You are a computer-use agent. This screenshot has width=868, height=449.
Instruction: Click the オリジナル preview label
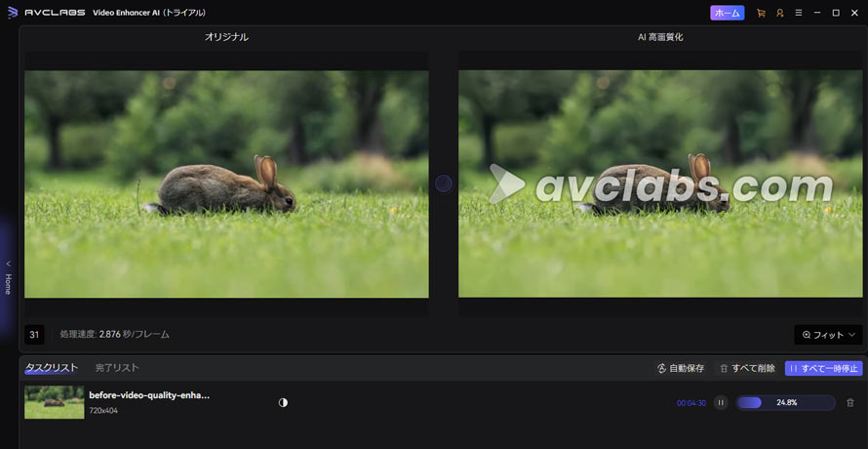[226, 37]
